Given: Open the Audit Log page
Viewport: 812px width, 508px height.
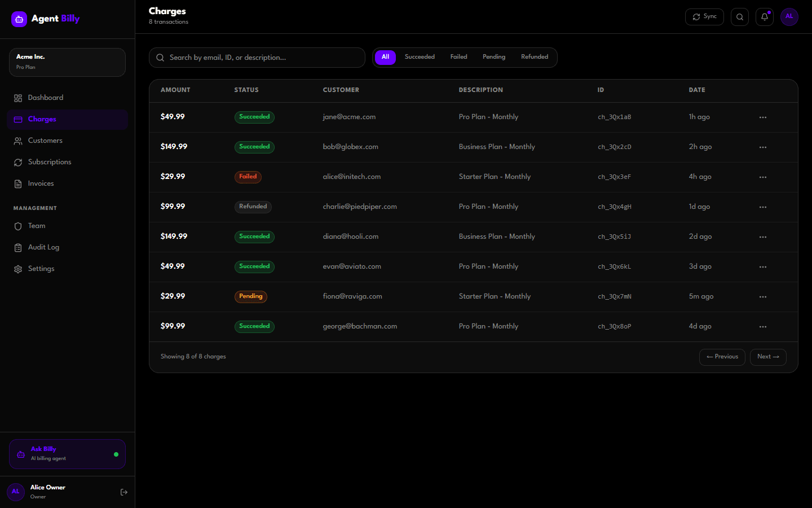Looking at the screenshot, I should pos(43,247).
